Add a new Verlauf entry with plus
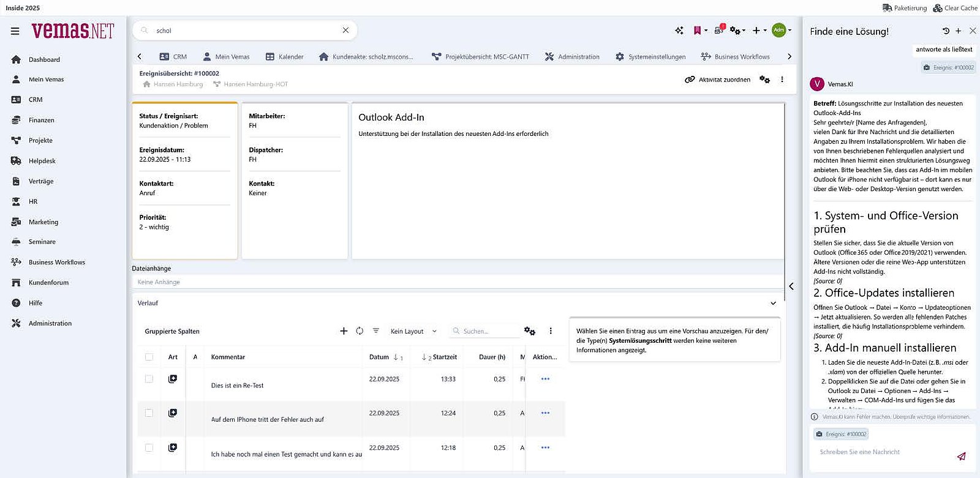980x478 pixels. [x=344, y=331]
